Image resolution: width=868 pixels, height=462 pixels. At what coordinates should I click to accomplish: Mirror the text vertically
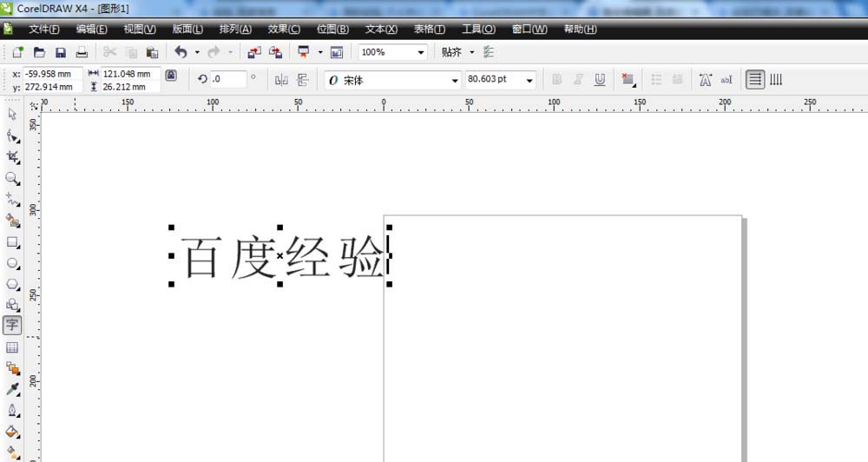(302, 80)
